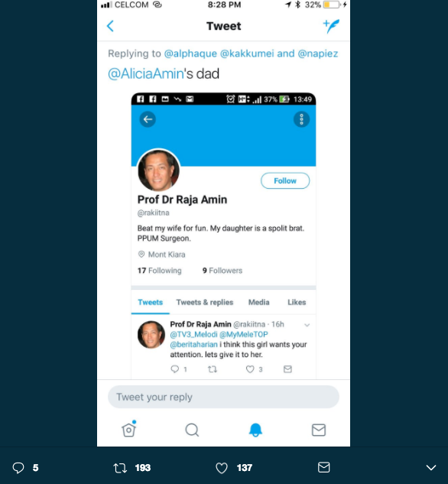Open the @AliciaAmin mention link
The width and height of the screenshot is (448, 484).
point(145,73)
